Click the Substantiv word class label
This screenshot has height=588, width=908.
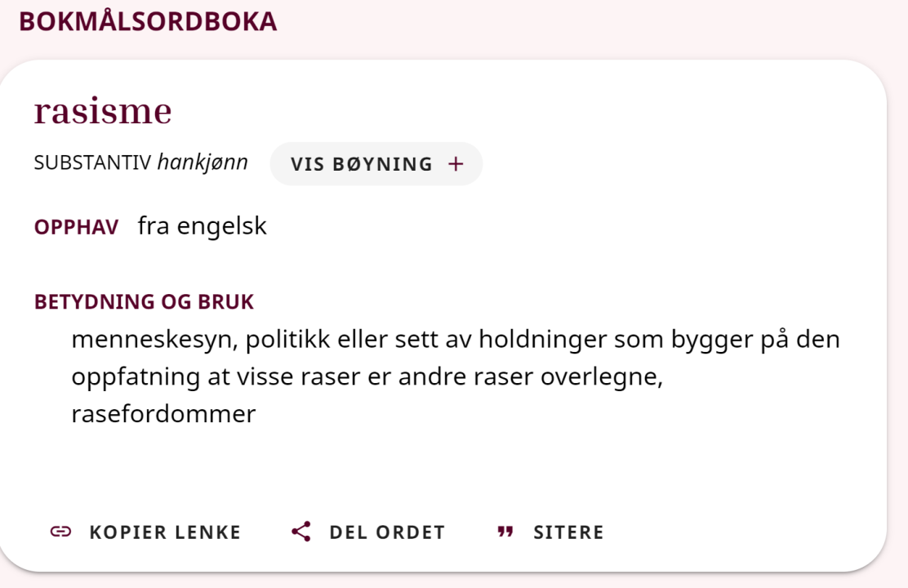(92, 163)
